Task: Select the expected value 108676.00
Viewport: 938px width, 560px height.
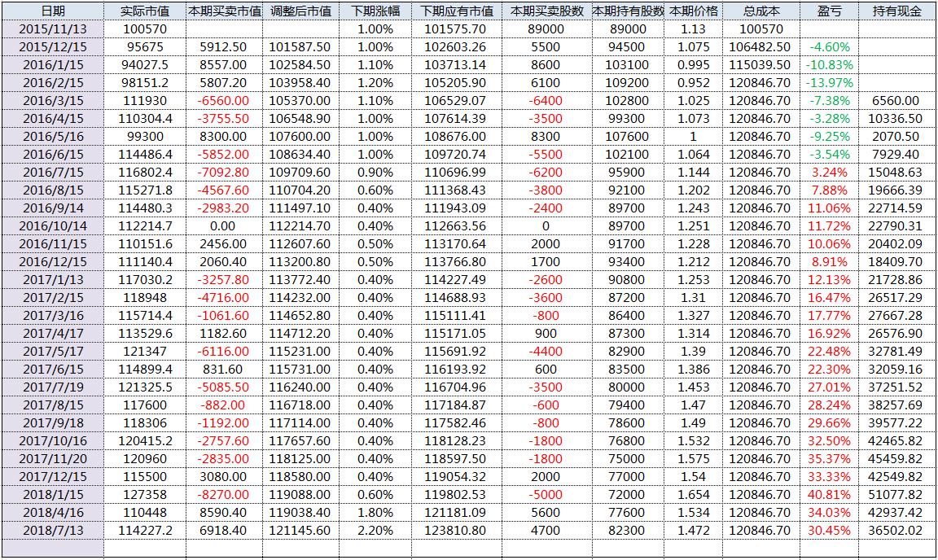Action: [457, 137]
